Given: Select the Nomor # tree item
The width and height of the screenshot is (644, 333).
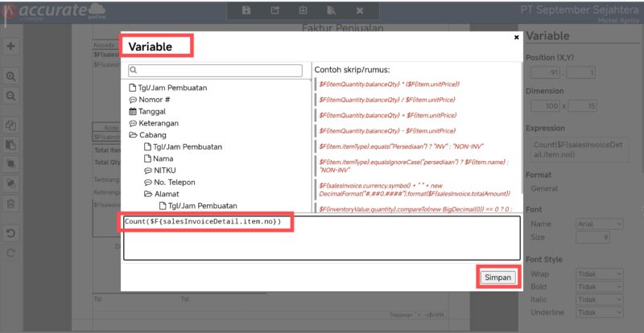Looking at the screenshot, I should point(154,100).
